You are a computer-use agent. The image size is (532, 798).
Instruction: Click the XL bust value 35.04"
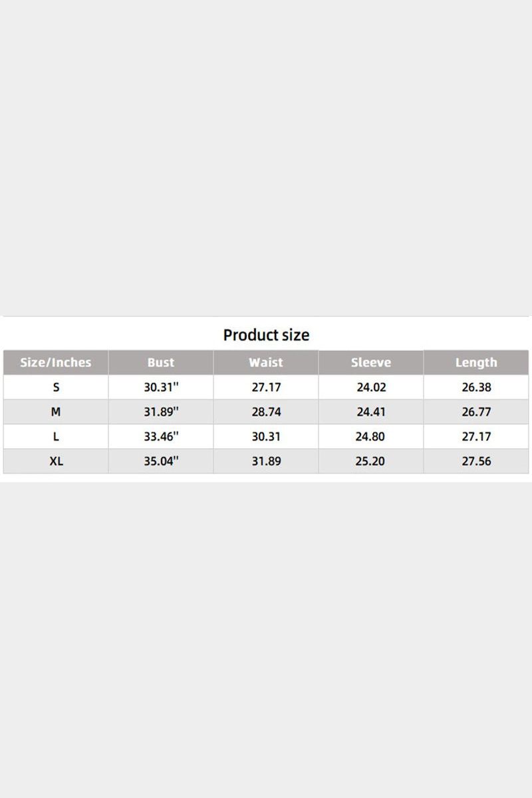(161, 461)
